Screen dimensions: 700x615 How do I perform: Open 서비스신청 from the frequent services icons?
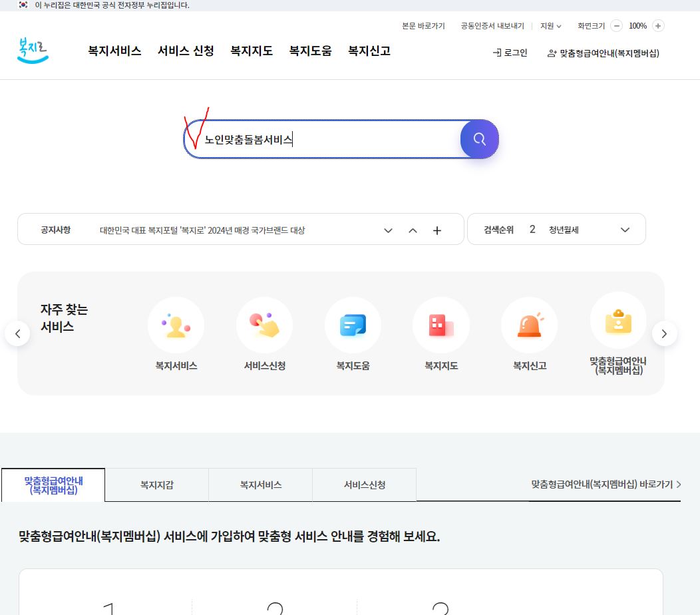[264, 325]
